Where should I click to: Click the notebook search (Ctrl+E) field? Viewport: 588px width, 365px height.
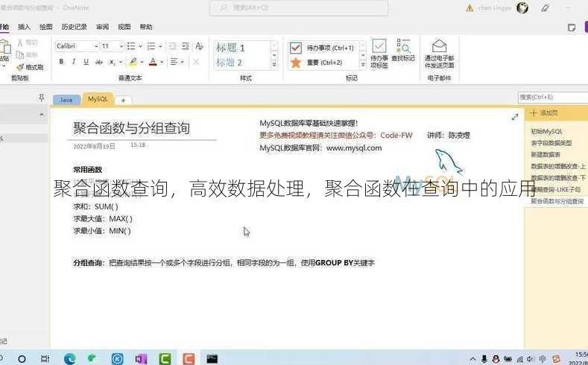553,97
